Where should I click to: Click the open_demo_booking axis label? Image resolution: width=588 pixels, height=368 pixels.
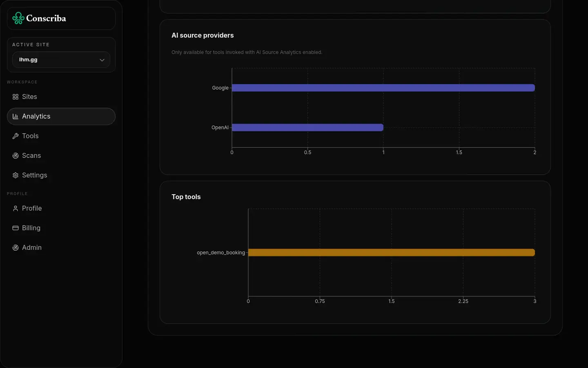221,253
